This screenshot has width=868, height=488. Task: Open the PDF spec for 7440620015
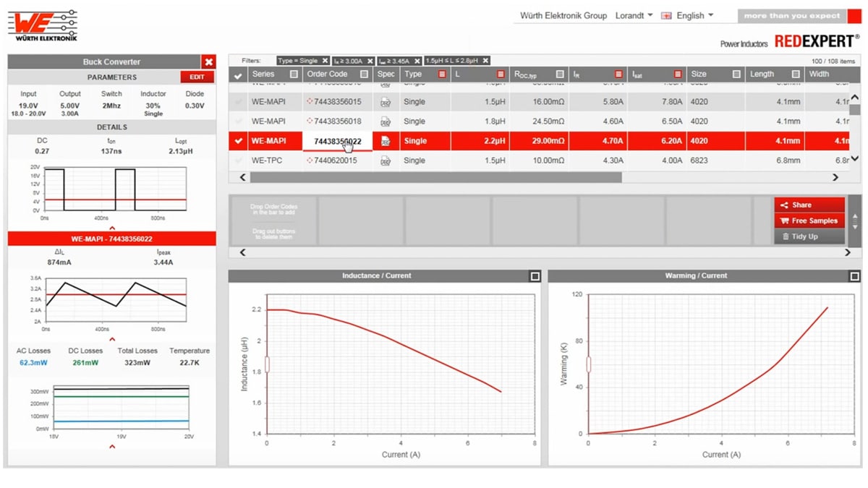386,160
